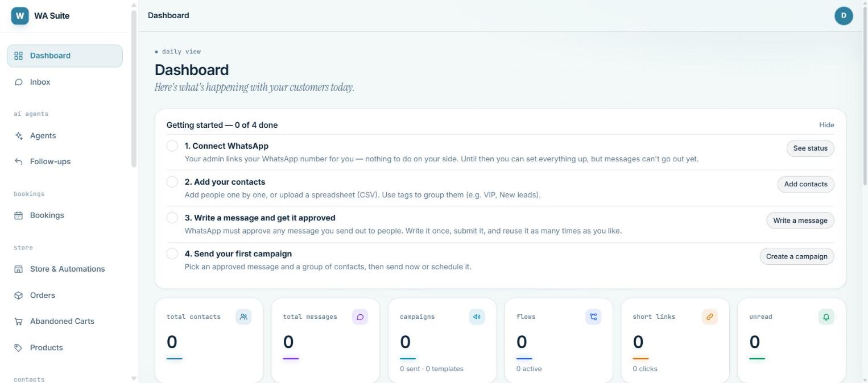Click the WA Suite logo icon
Viewport: 868px width, 383px height.
pyautogui.click(x=20, y=16)
